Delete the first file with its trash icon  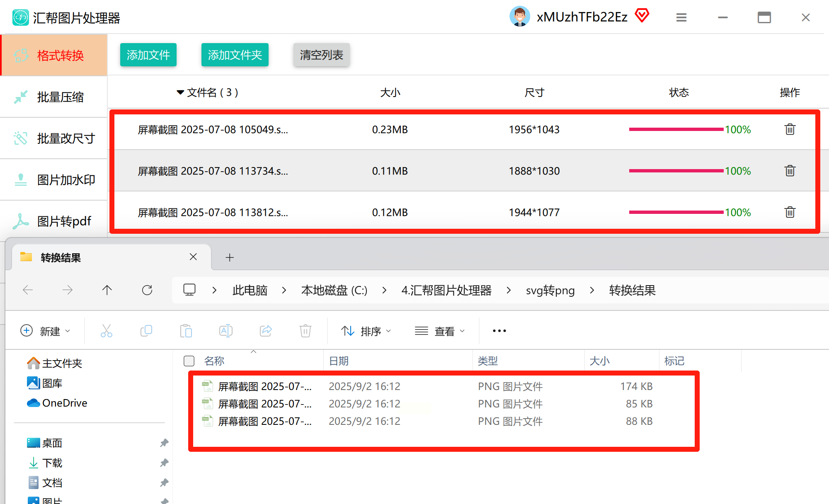tap(790, 129)
